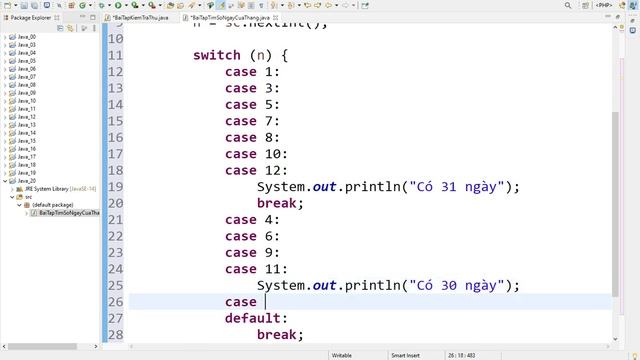Click the Writable status bar entry

pyautogui.click(x=342, y=356)
